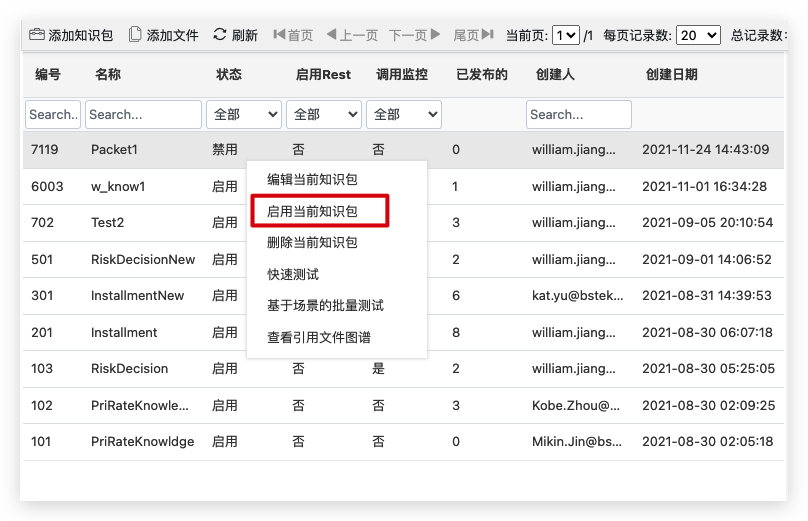Click the 刷新 refresh icon
808x521 pixels.
coord(220,35)
